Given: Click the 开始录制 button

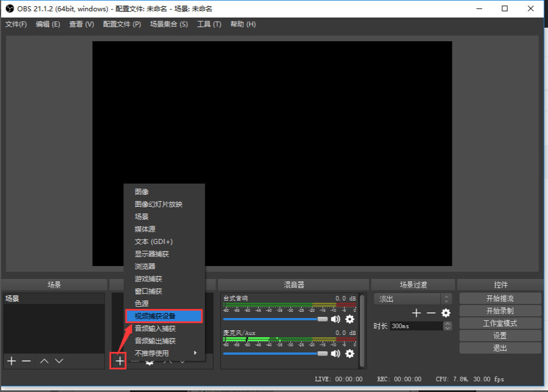Looking at the screenshot, I should click(500, 311).
